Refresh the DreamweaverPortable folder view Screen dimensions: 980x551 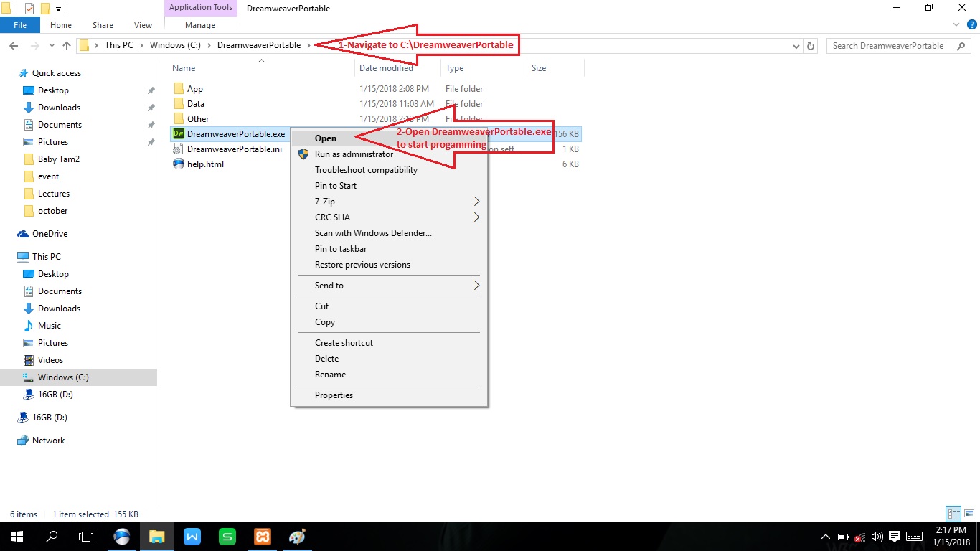pyautogui.click(x=811, y=45)
